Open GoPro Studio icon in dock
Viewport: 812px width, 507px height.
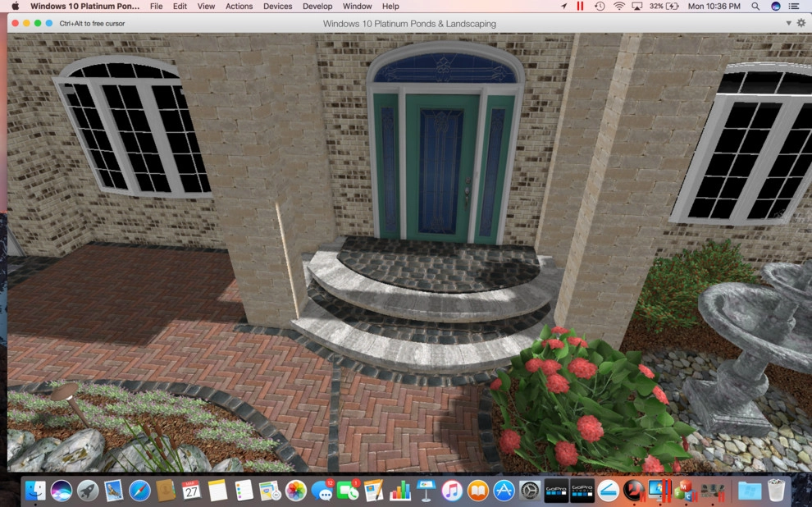point(582,490)
